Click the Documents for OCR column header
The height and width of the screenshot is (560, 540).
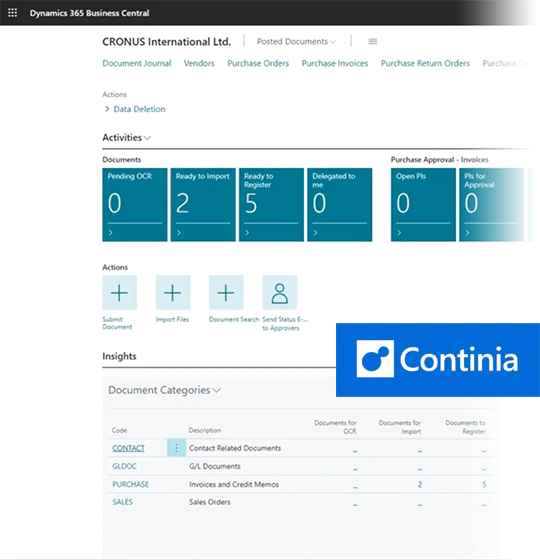(335, 427)
